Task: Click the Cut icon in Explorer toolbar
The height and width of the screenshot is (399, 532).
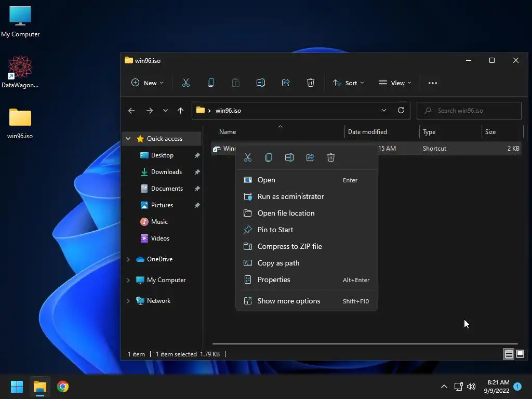Action: click(x=186, y=83)
